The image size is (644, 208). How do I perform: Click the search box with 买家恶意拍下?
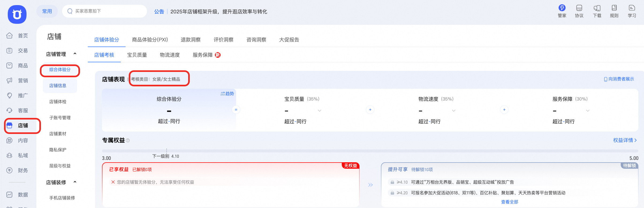coord(104,11)
